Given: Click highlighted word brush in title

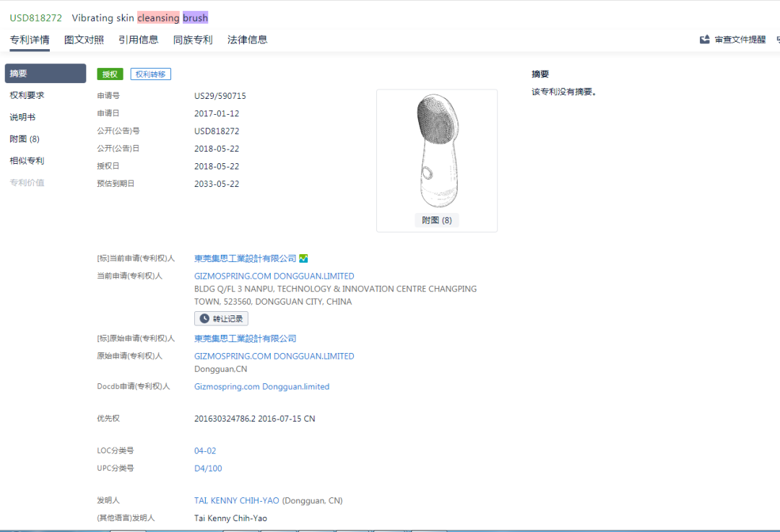Looking at the screenshot, I should click(196, 18).
